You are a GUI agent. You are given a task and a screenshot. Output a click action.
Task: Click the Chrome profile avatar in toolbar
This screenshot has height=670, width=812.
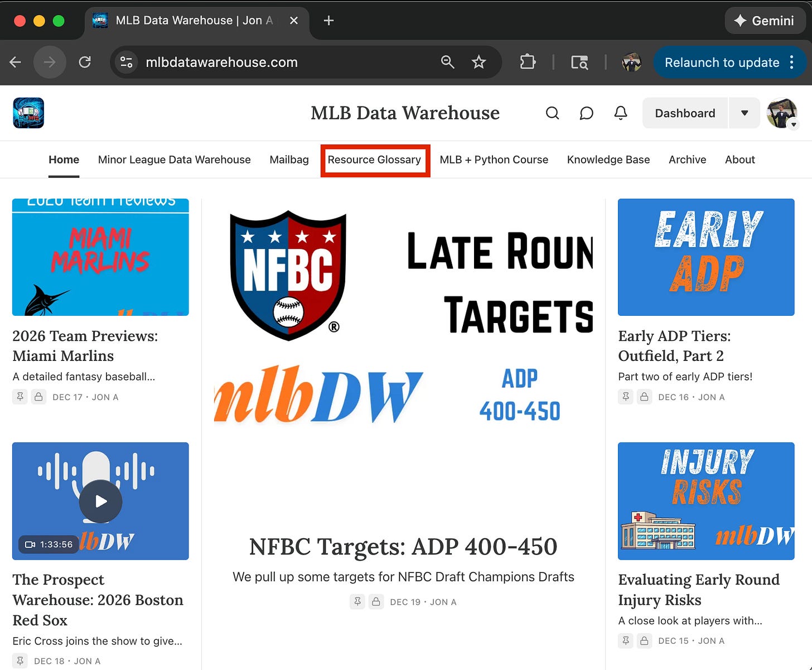631,62
